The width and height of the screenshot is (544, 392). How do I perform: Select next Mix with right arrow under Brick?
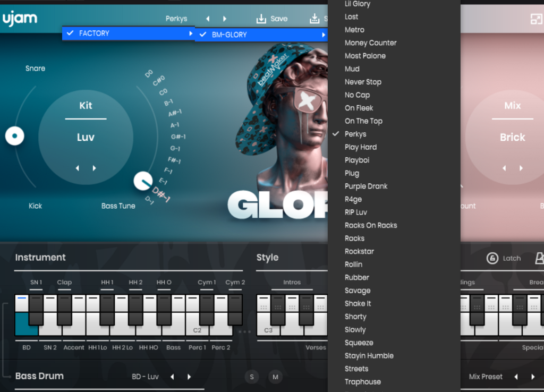(x=521, y=168)
